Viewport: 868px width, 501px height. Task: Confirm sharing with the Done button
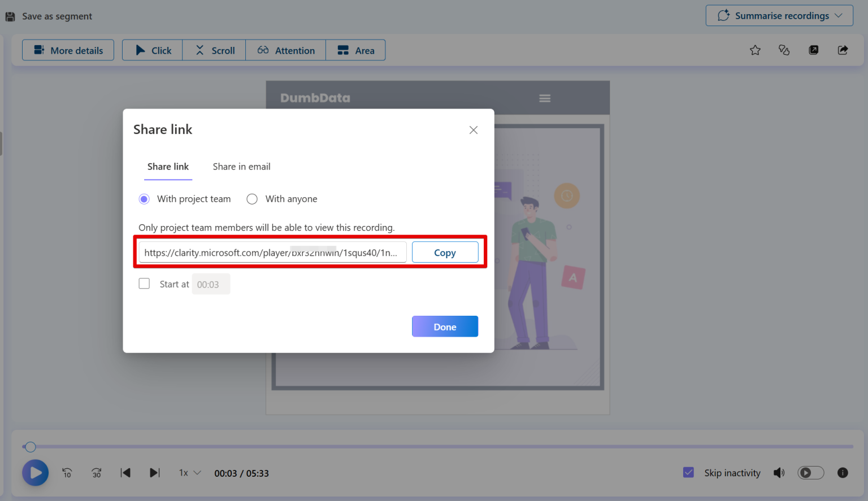coord(445,326)
